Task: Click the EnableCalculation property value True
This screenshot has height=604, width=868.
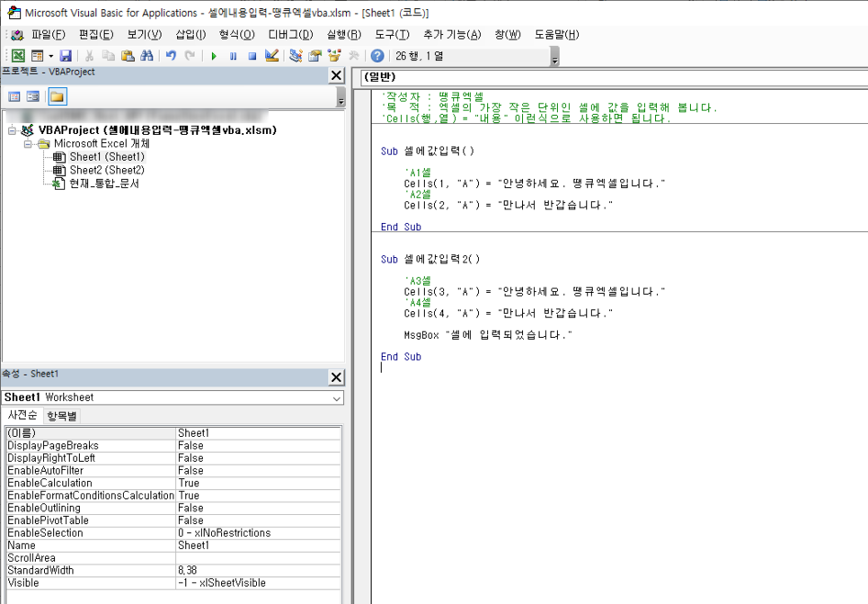Action: (x=258, y=483)
